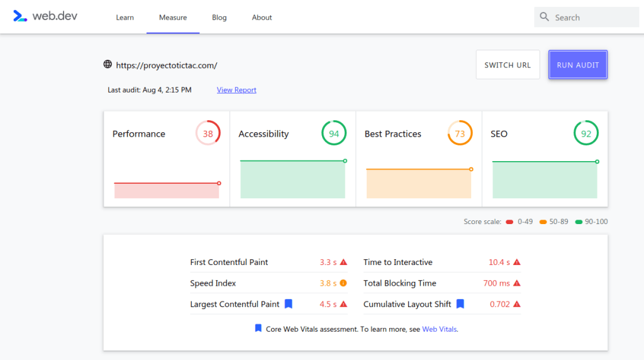Click the Total Blocking Time warning triangle
Viewport: 644px width, 360px height.
(517, 283)
